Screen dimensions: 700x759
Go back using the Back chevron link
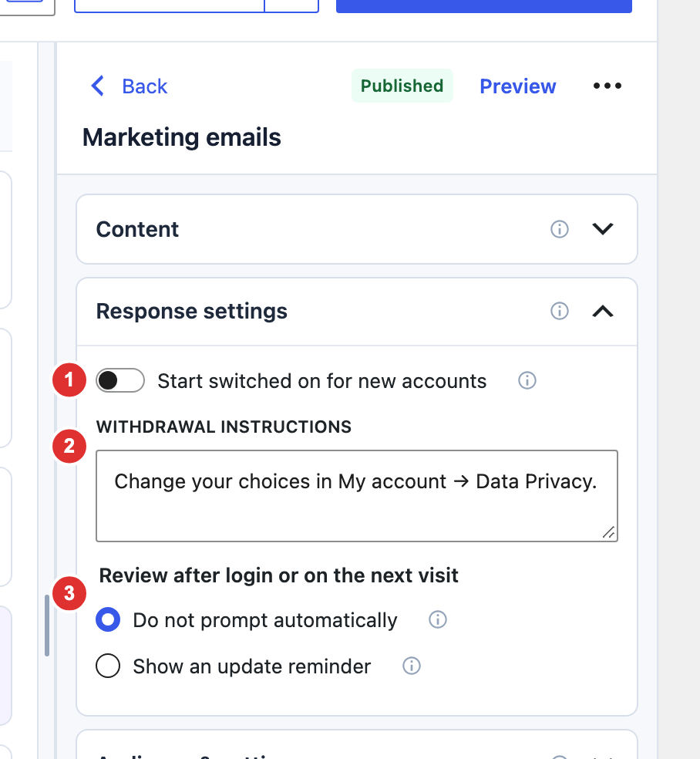pos(129,86)
